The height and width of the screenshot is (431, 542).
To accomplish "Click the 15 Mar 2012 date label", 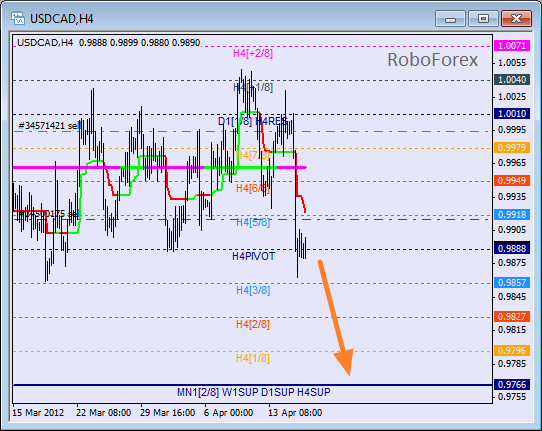I will (38, 413).
